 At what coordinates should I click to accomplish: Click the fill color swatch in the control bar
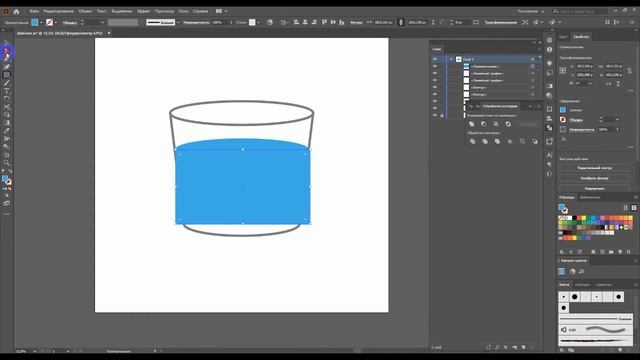point(35,22)
